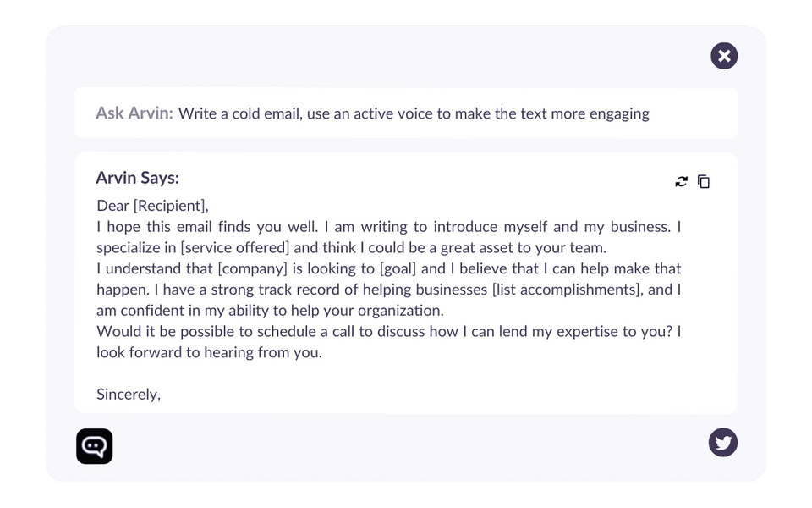Image resolution: width=812 pixels, height=508 pixels.
Task: Click the "Sincerely," closing line
Action: coord(129,394)
